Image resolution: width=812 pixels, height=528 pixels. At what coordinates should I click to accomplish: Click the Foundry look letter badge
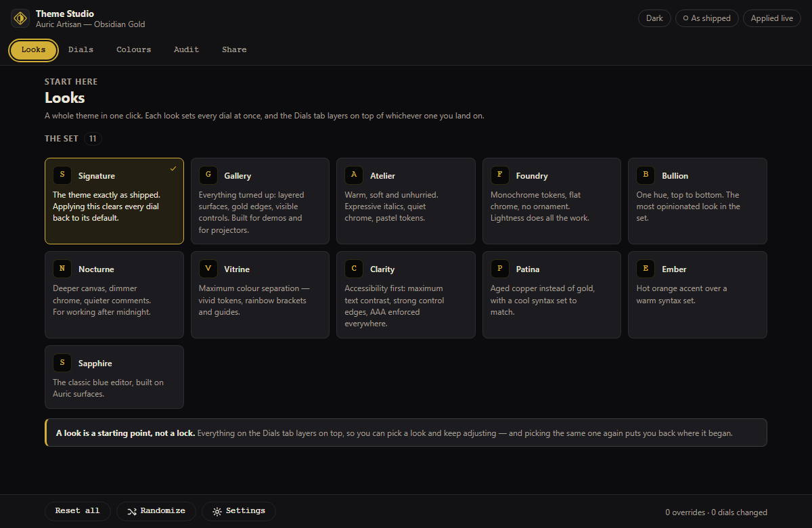pyautogui.click(x=500, y=175)
